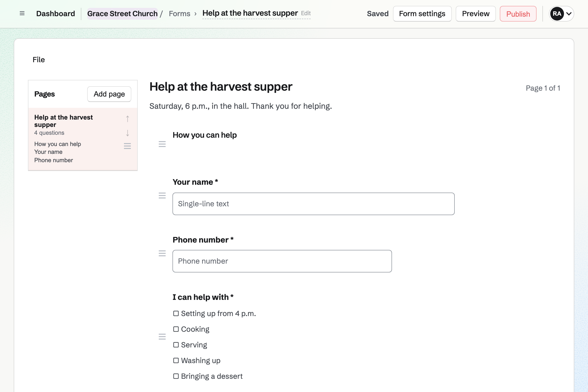Move page up with the up arrow

point(127,119)
